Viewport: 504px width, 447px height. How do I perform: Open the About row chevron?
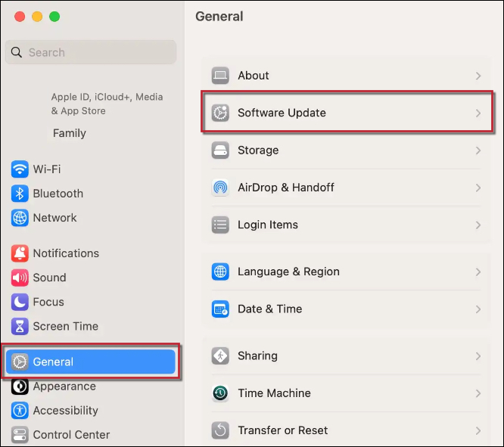tap(478, 76)
